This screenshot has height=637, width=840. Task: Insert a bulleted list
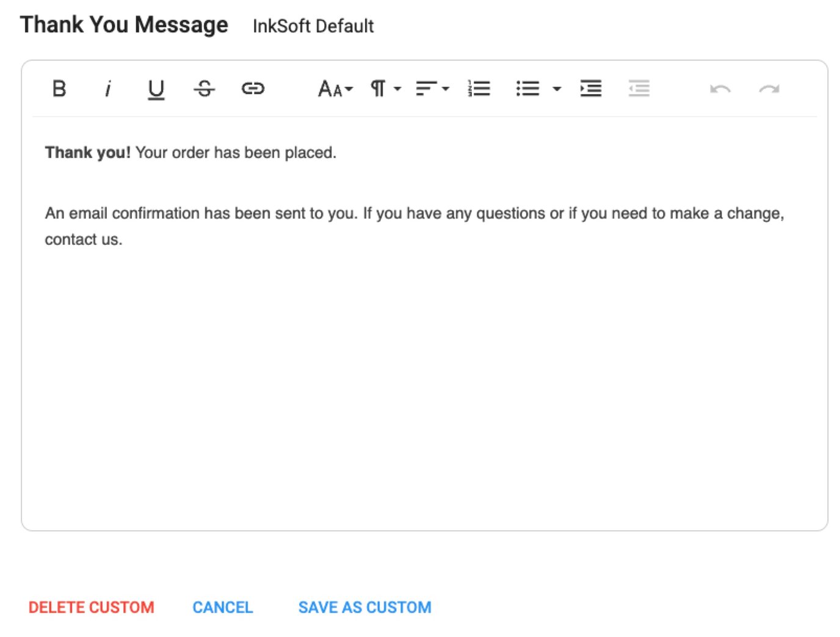527,89
